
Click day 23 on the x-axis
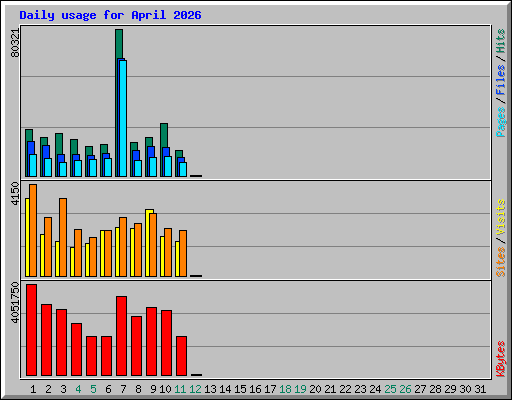click(x=360, y=389)
